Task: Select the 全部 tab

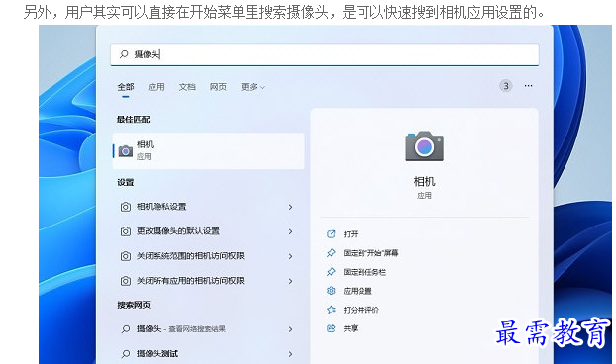Action: (x=126, y=87)
